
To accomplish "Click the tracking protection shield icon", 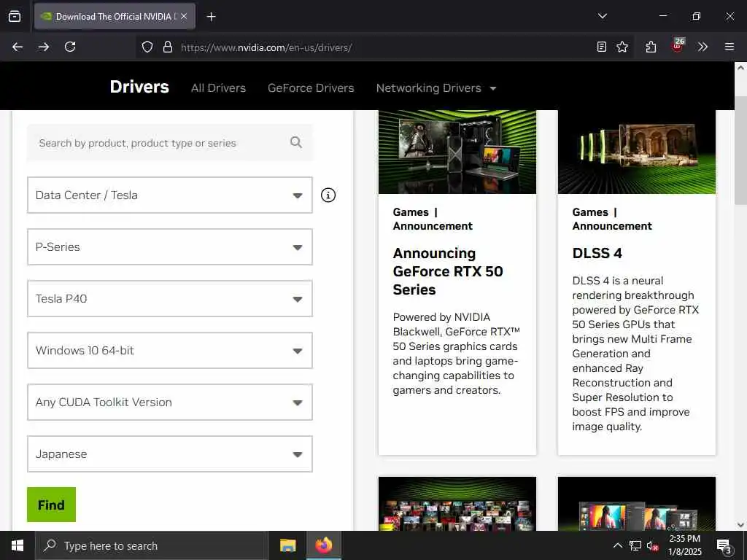I will 147,47.
